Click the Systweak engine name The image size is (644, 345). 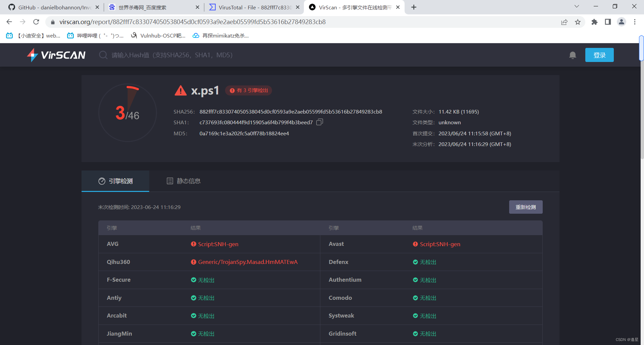click(x=341, y=316)
